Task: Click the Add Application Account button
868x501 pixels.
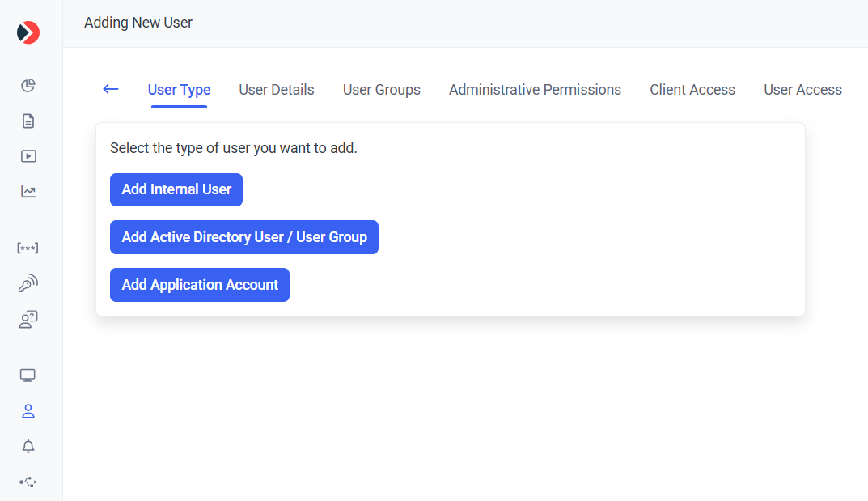Action: click(200, 285)
